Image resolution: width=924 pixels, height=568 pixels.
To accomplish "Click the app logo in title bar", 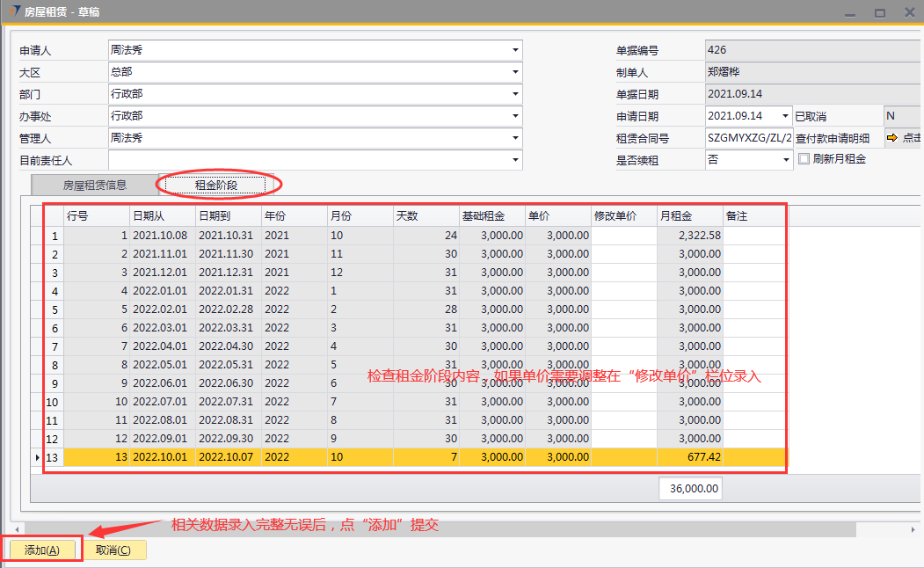I will click(13, 11).
